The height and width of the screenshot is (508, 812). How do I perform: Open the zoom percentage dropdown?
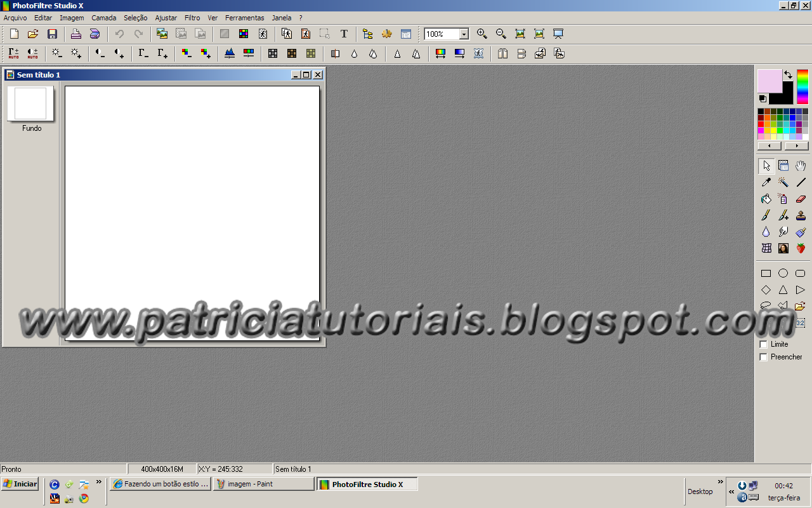pos(464,34)
